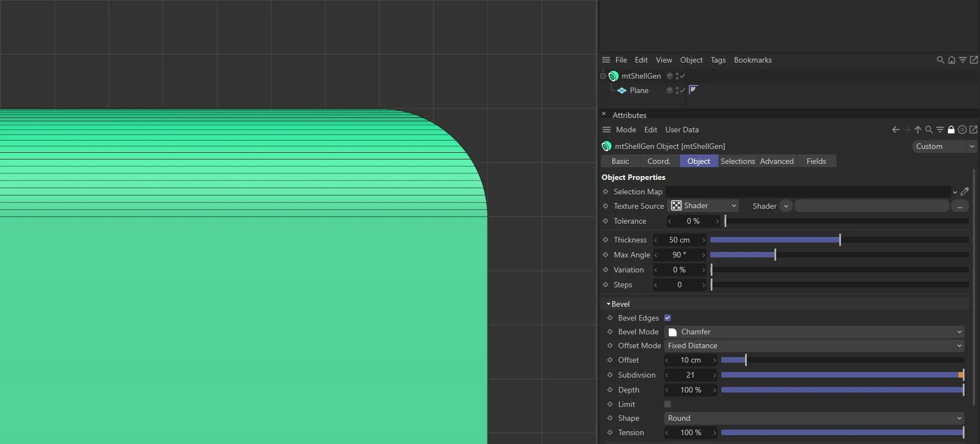This screenshot has height=444, width=980.
Task: Uncheck the Bevel Edges checkbox
Action: pyautogui.click(x=668, y=318)
